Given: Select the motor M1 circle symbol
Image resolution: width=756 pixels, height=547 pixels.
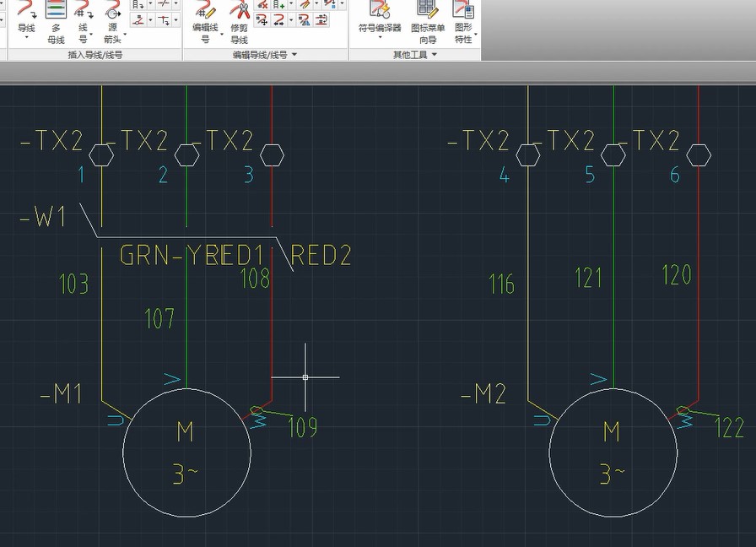Looking at the screenshot, I should (x=186, y=452).
